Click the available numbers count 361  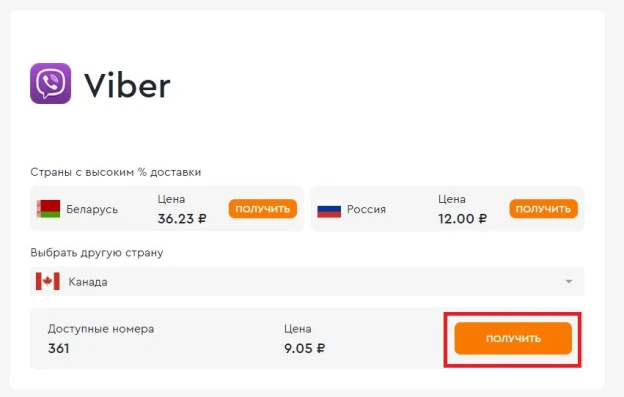pos(58,348)
